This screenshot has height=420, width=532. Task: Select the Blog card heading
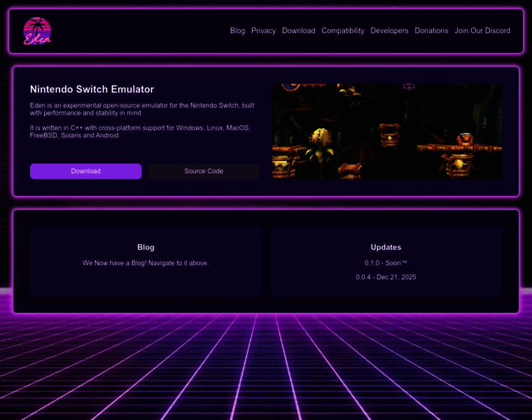tap(146, 247)
